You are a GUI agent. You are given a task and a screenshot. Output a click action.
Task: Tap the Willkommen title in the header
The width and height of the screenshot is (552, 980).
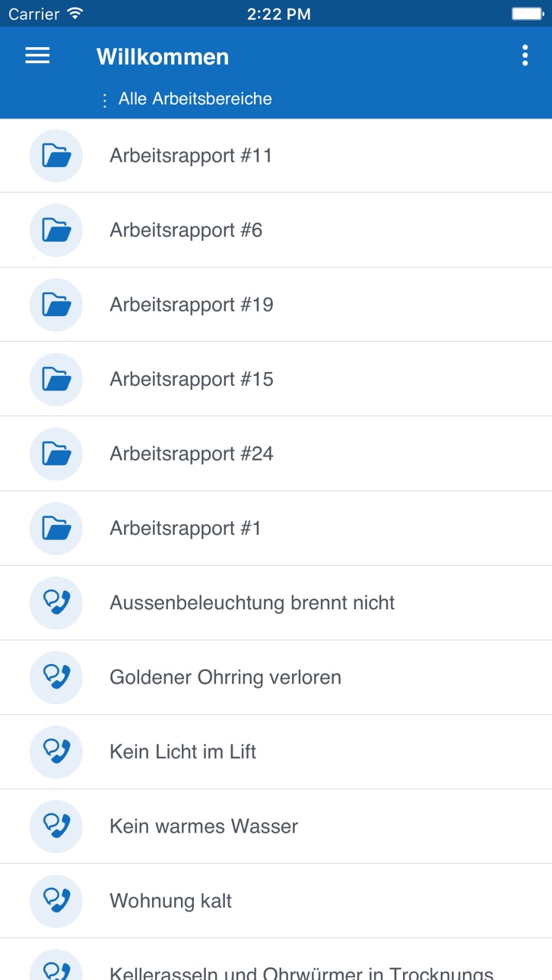pyautogui.click(x=163, y=56)
